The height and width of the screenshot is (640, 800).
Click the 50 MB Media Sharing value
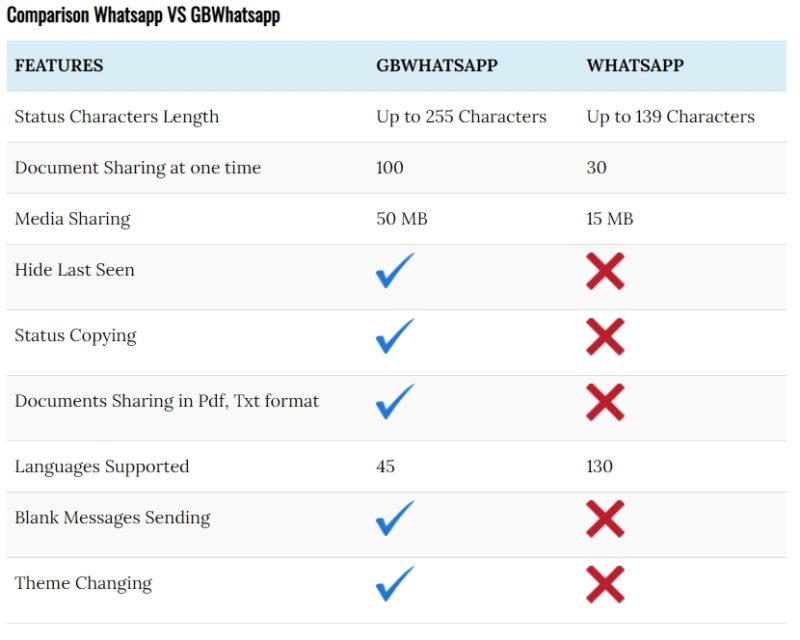[x=401, y=219]
